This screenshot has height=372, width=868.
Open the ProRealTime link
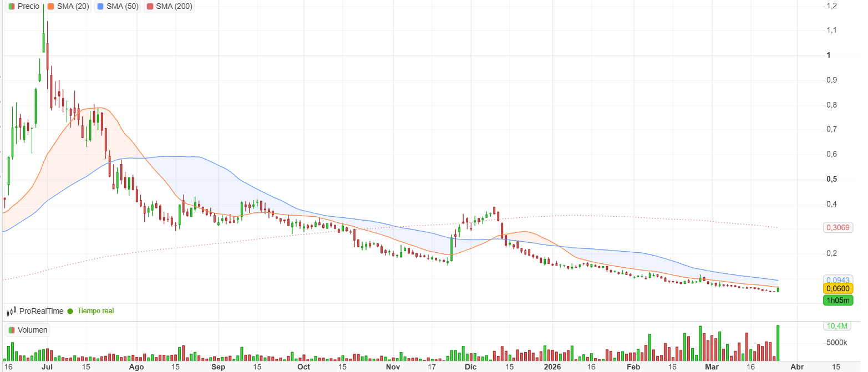coord(42,312)
